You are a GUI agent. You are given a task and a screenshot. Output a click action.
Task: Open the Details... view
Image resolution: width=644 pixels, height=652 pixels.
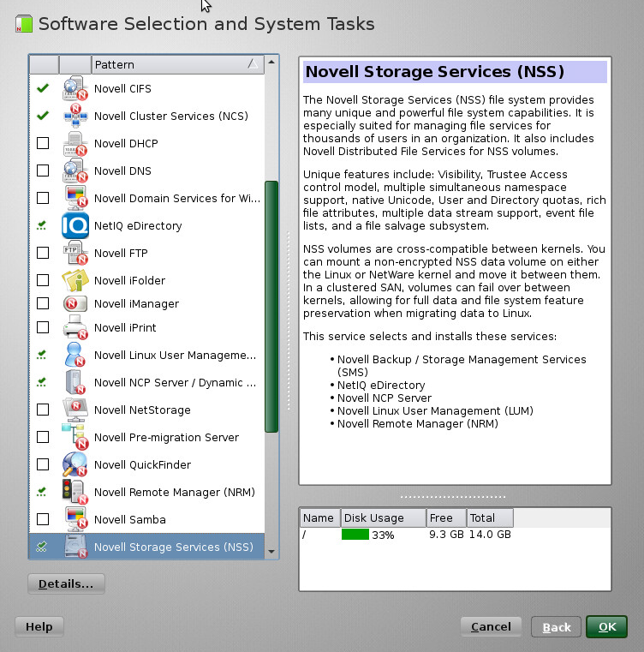click(x=66, y=583)
